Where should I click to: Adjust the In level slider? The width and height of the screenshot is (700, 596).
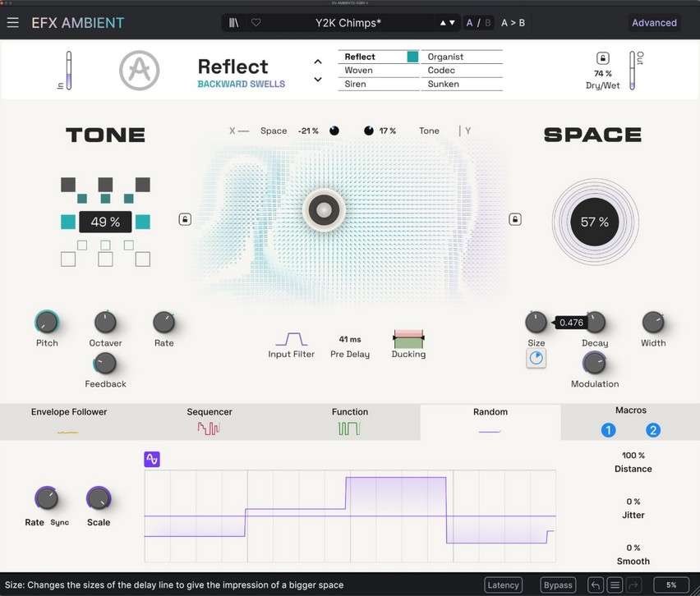click(69, 70)
